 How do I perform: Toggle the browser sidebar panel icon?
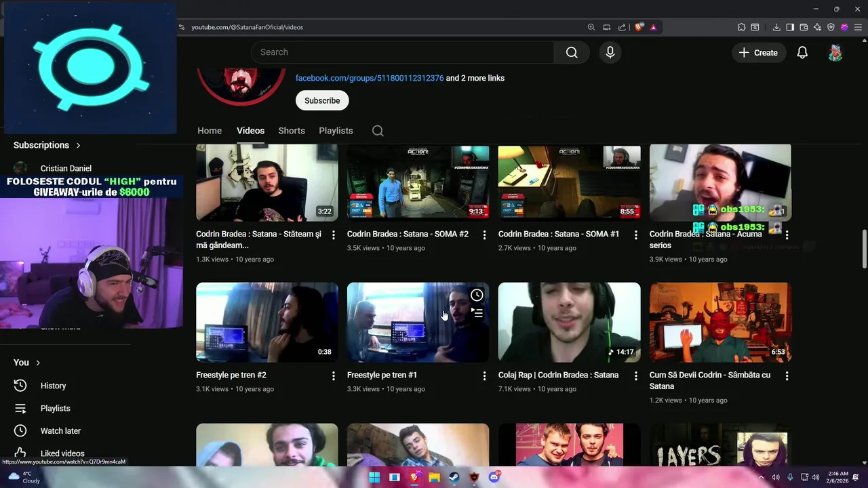point(790,27)
